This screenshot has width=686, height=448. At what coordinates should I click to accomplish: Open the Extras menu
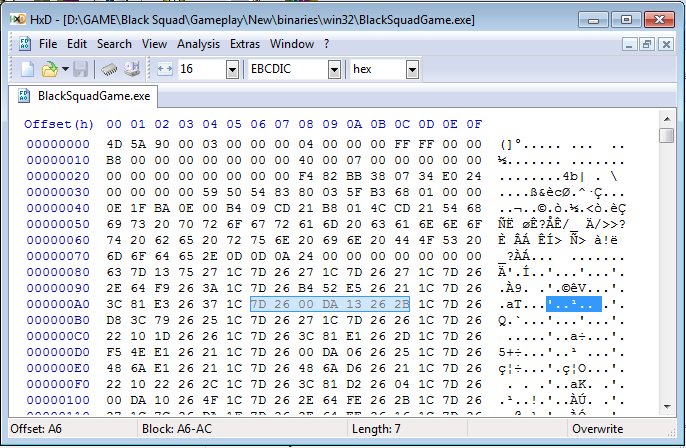245,44
